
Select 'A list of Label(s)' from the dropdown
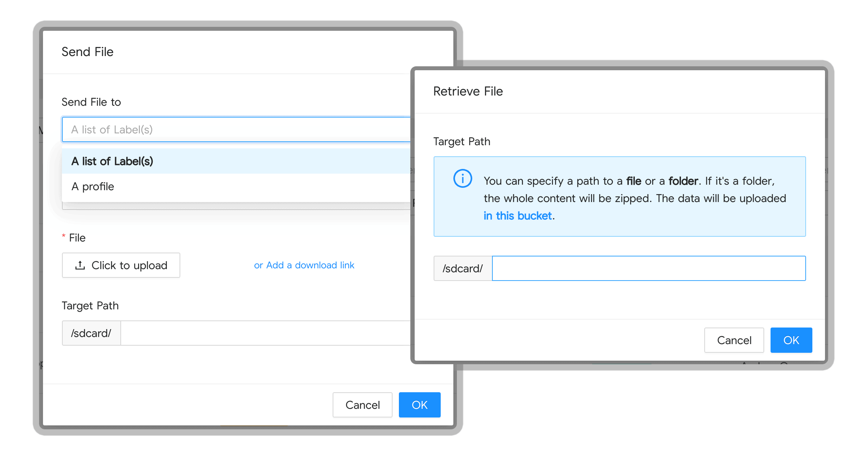coord(112,161)
